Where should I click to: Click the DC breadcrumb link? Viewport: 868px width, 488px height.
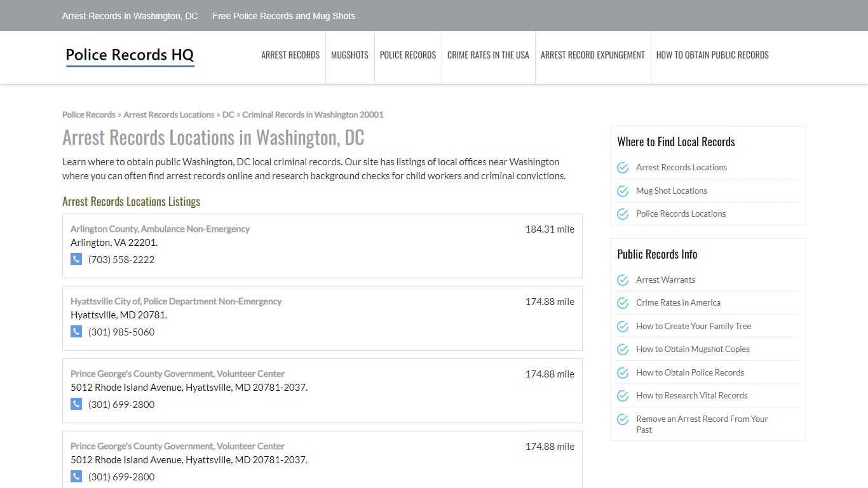(228, 115)
